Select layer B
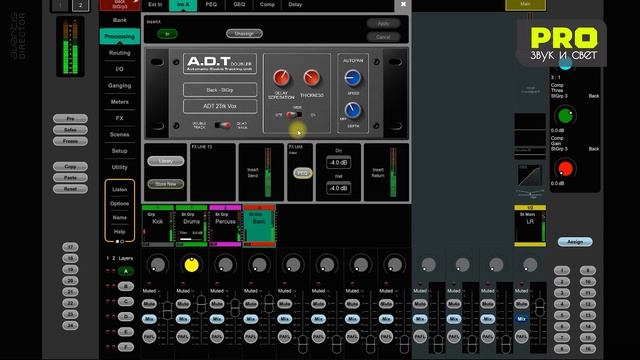640x360 pixels. tap(126, 286)
